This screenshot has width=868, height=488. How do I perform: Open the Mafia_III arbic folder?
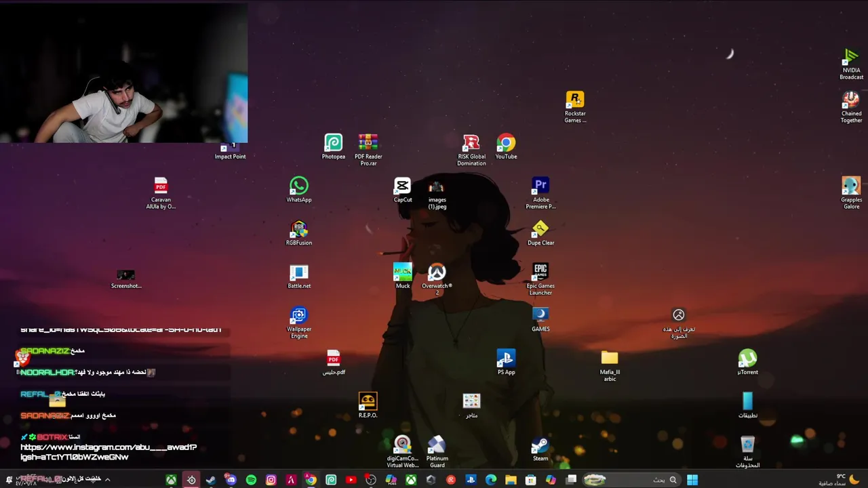coord(610,366)
